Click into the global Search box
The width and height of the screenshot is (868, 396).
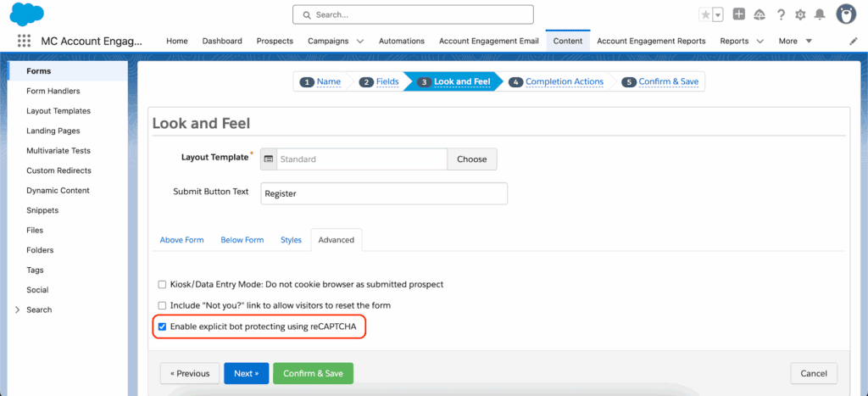(413, 15)
